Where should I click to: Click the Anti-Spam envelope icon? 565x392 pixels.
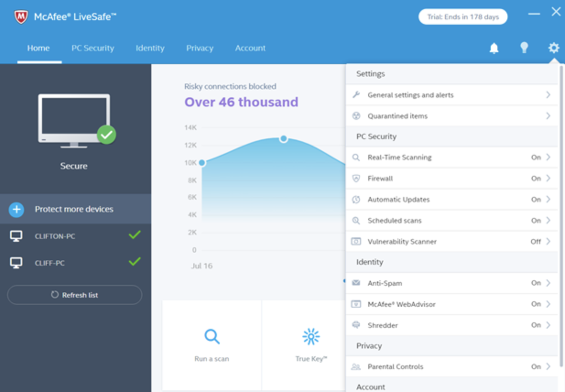tap(356, 283)
